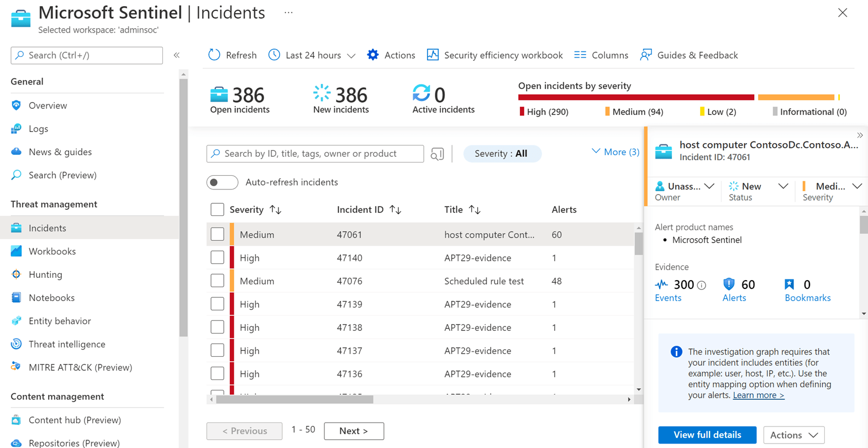Collapse the incident details pane with the double chevron
The image size is (868, 448).
click(860, 135)
